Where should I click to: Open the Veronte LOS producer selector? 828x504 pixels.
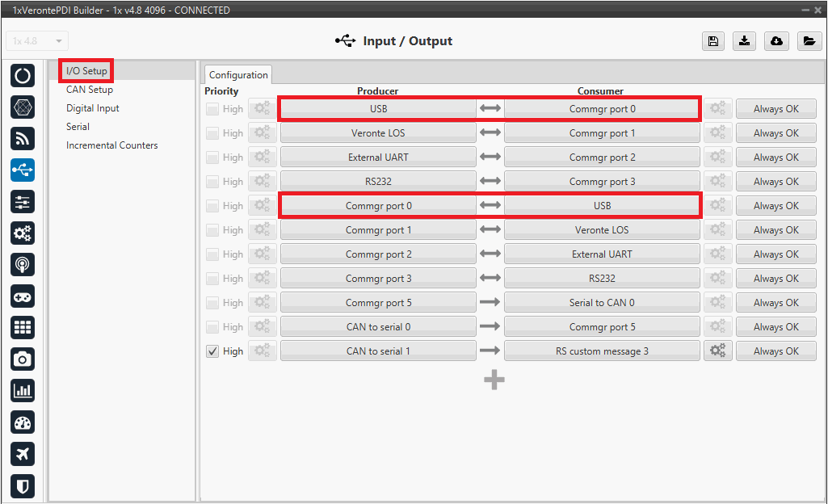pyautogui.click(x=378, y=133)
